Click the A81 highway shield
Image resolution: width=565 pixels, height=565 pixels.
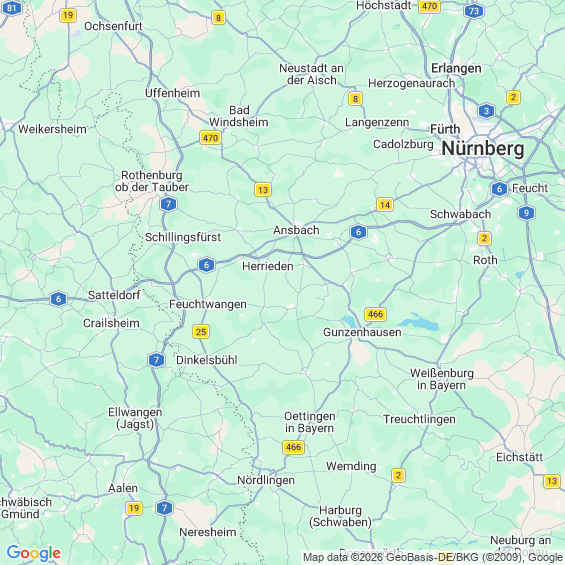pyautogui.click(x=12, y=8)
